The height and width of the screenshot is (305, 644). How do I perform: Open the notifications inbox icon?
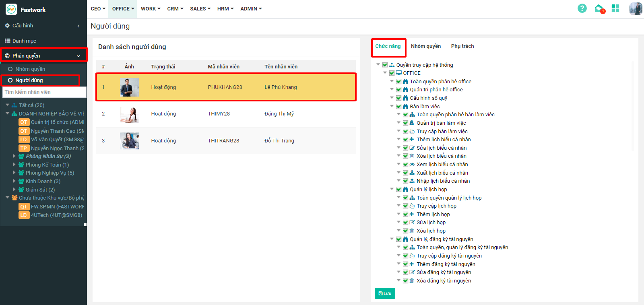(599, 8)
